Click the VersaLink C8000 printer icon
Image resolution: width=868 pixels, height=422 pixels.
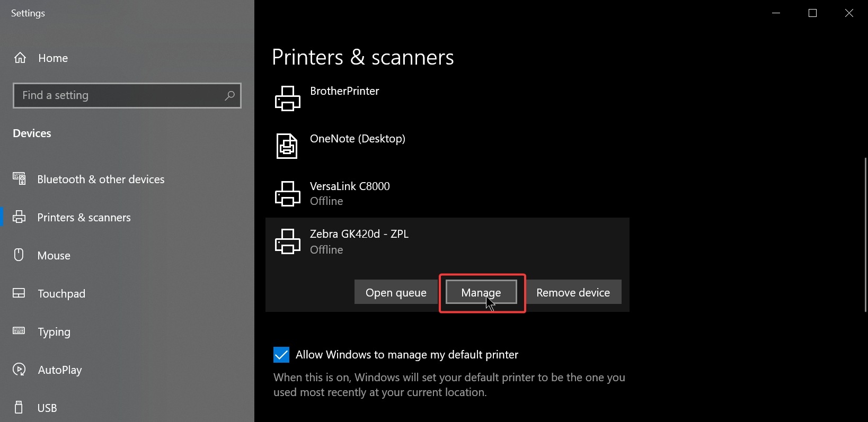coord(288,194)
